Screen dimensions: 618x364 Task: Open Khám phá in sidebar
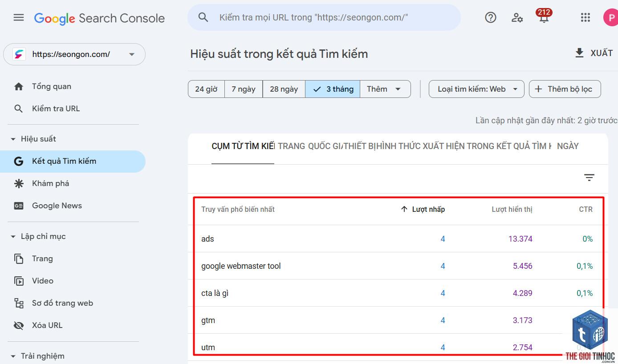coord(51,183)
